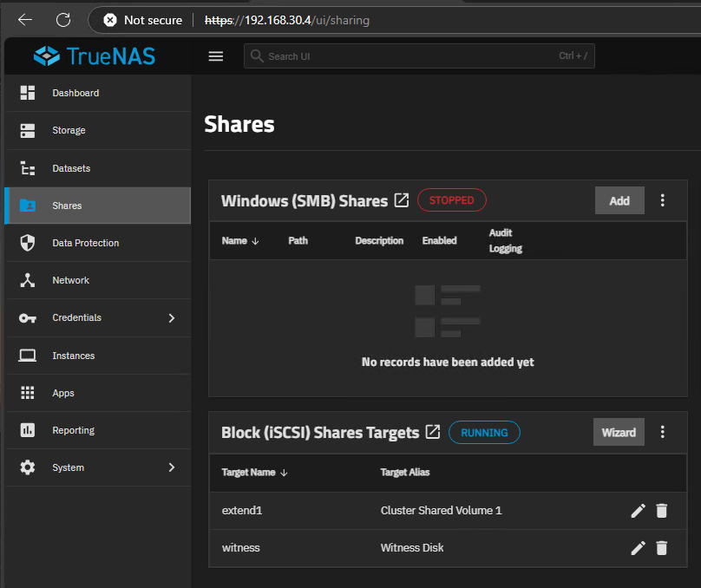Toggle the hamburger sidebar menu icon
The image size is (701, 588).
[x=216, y=56]
